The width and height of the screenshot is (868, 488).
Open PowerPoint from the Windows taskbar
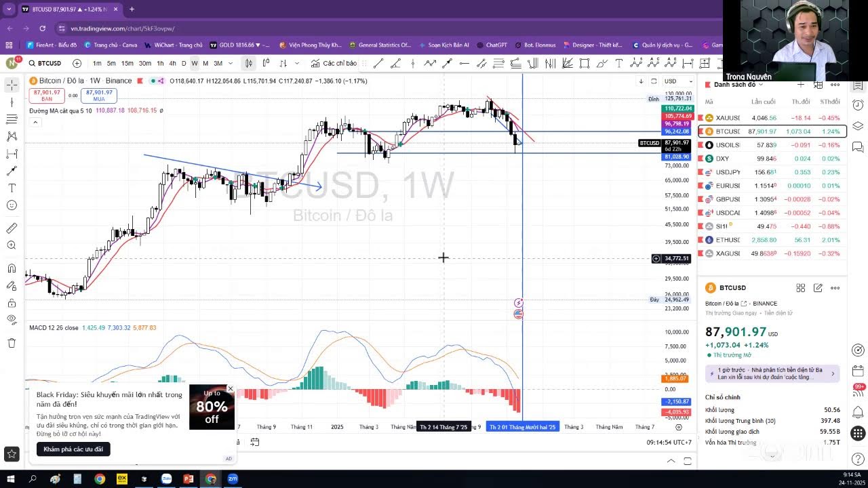pyautogui.click(x=189, y=479)
